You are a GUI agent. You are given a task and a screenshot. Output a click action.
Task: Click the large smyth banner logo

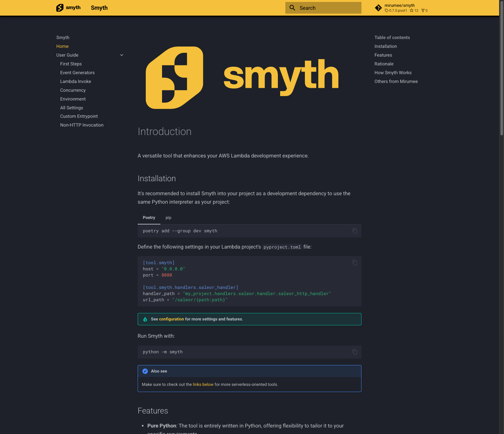click(x=242, y=78)
